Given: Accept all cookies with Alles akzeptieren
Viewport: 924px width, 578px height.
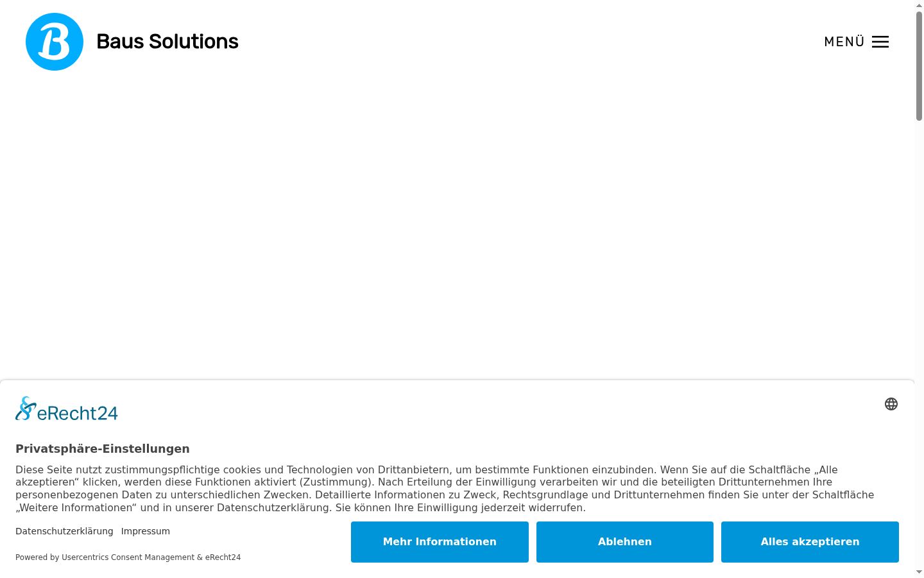Looking at the screenshot, I should [810, 542].
